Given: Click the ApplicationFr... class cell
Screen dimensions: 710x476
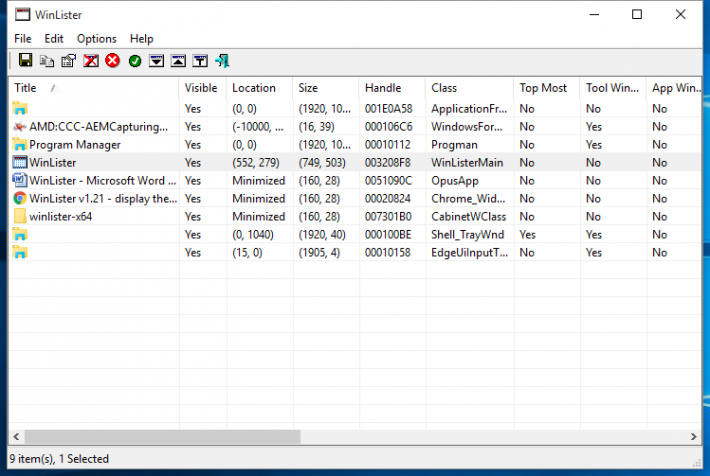Looking at the screenshot, I should [469, 109].
